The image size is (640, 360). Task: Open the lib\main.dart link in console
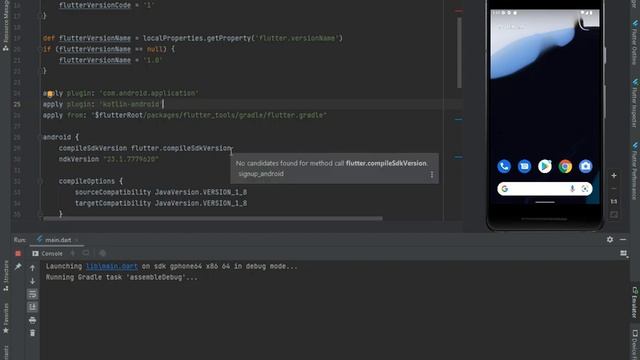tap(111, 266)
